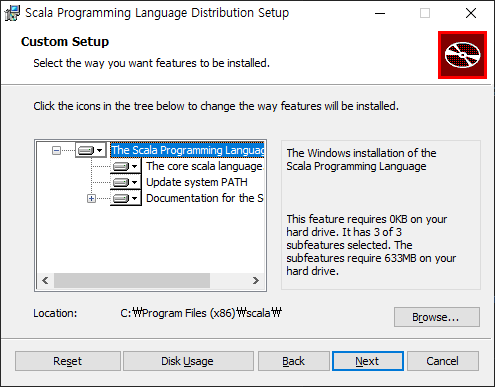
Task: Expand the Documentation tree node
Action: pos(91,199)
